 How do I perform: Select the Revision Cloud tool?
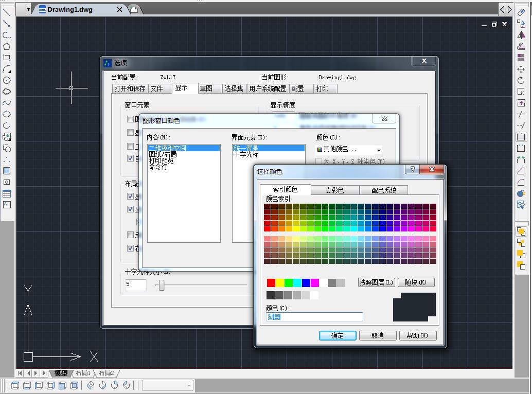click(7, 92)
